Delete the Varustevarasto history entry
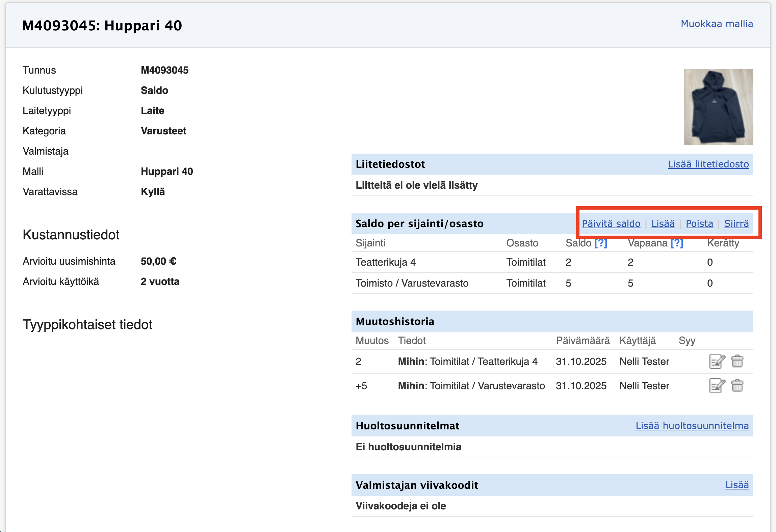Screen dimensions: 776x532 737,386
